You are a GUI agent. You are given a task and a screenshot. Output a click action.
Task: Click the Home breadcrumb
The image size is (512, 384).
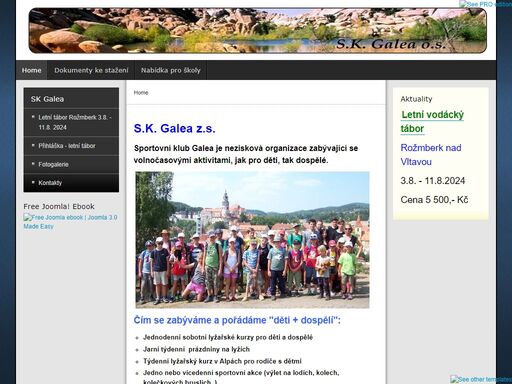141,93
